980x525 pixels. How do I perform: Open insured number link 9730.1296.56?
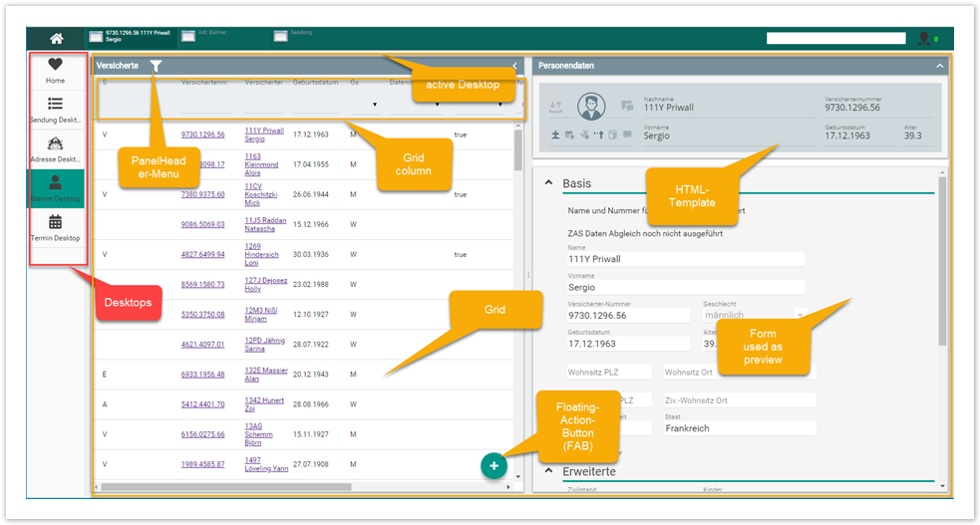[202, 134]
